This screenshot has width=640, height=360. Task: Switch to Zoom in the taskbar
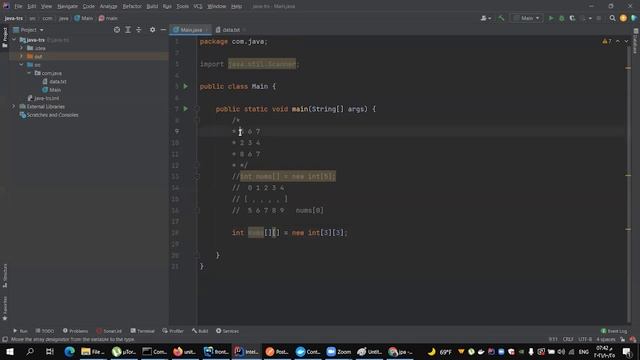click(338, 351)
